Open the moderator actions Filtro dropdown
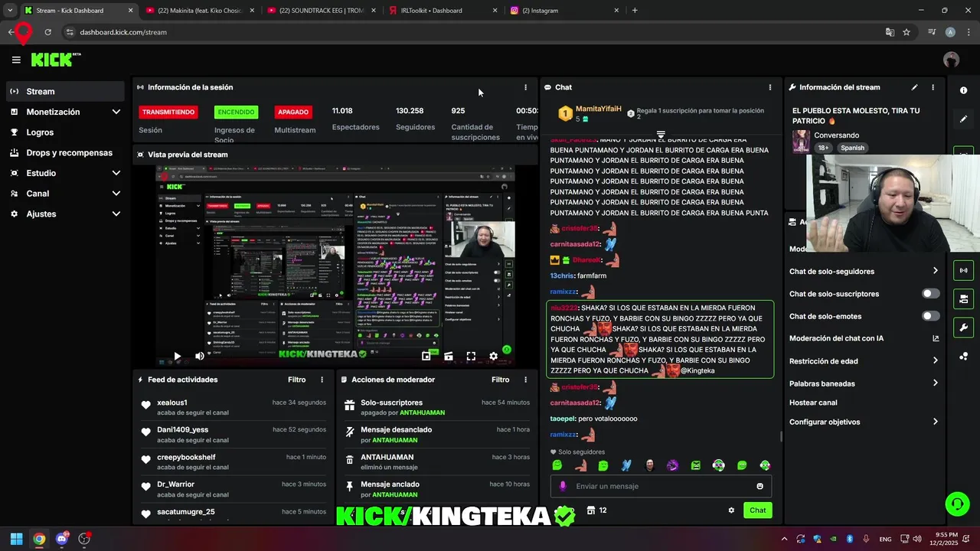Viewport: 980px width, 551px height. [x=500, y=380]
